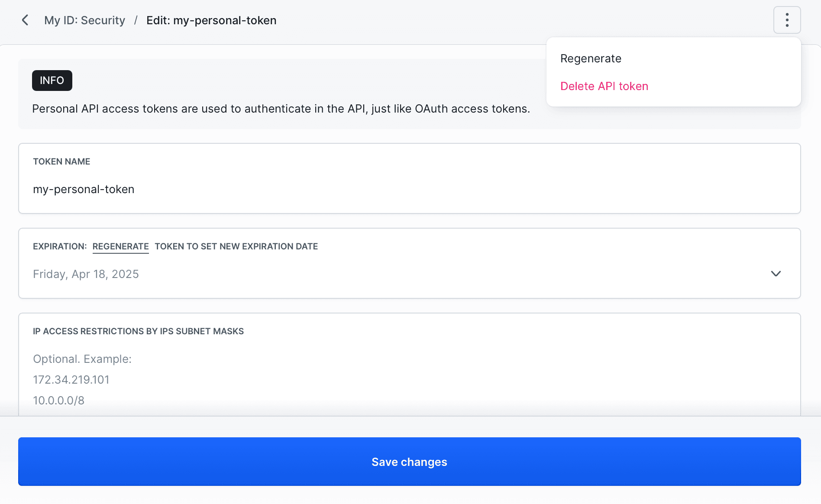Click the black INFO badge
The width and height of the screenshot is (821, 504).
[52, 80]
